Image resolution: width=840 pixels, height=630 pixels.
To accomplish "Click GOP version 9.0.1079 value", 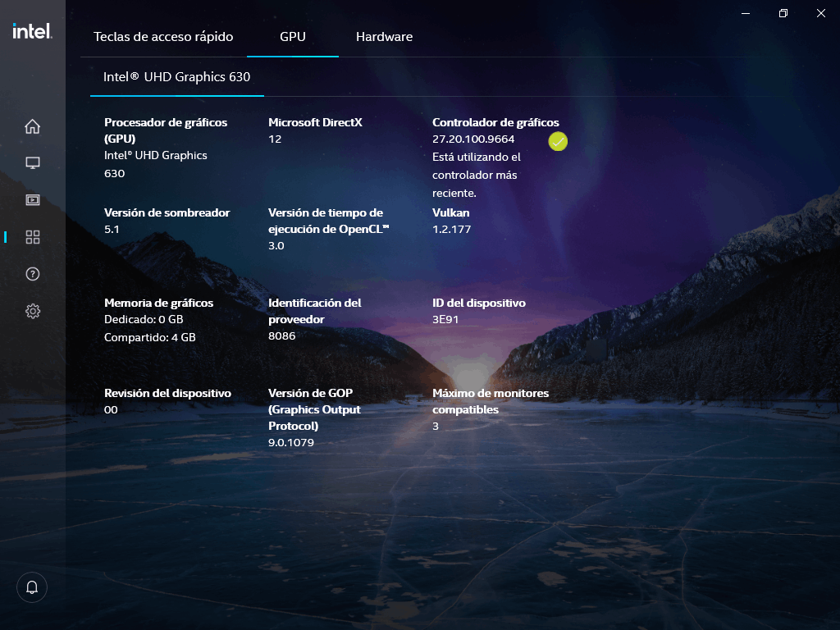I will coord(291,442).
